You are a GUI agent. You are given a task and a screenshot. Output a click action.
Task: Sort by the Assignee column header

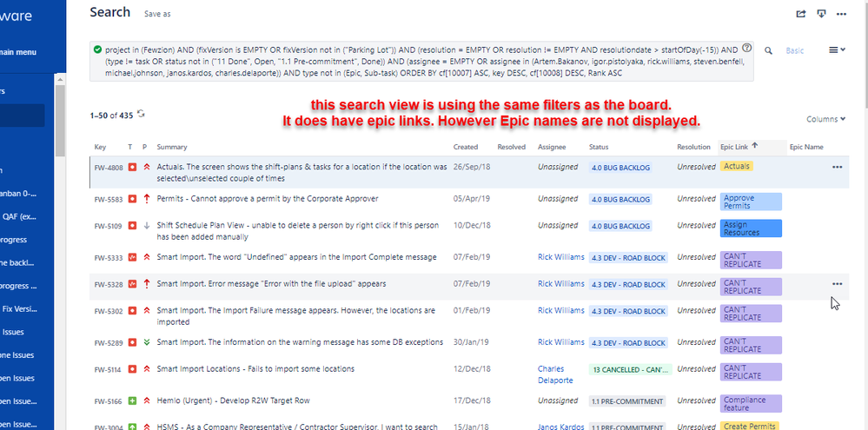(x=552, y=147)
